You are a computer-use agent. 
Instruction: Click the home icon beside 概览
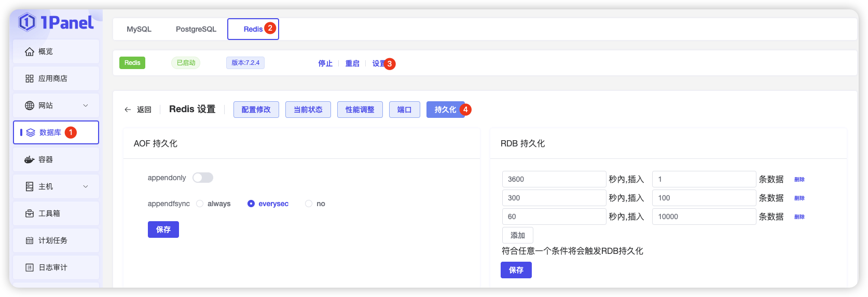coord(30,51)
